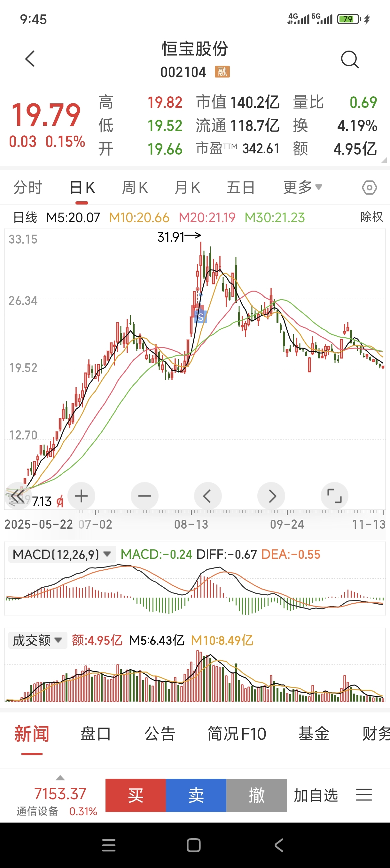The height and width of the screenshot is (868, 390).
Task: Switch to 月K tab
Action: pyautogui.click(x=187, y=187)
